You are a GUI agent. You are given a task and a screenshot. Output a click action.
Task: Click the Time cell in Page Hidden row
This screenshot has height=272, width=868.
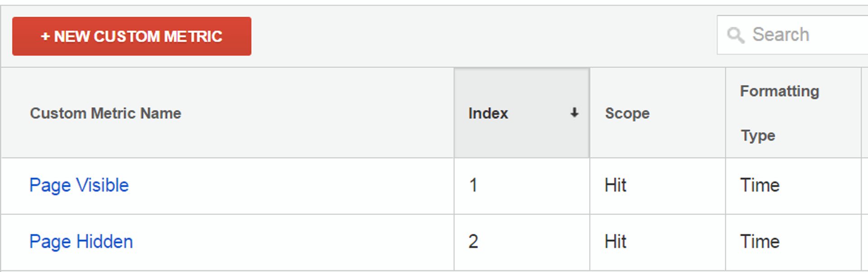tap(759, 242)
